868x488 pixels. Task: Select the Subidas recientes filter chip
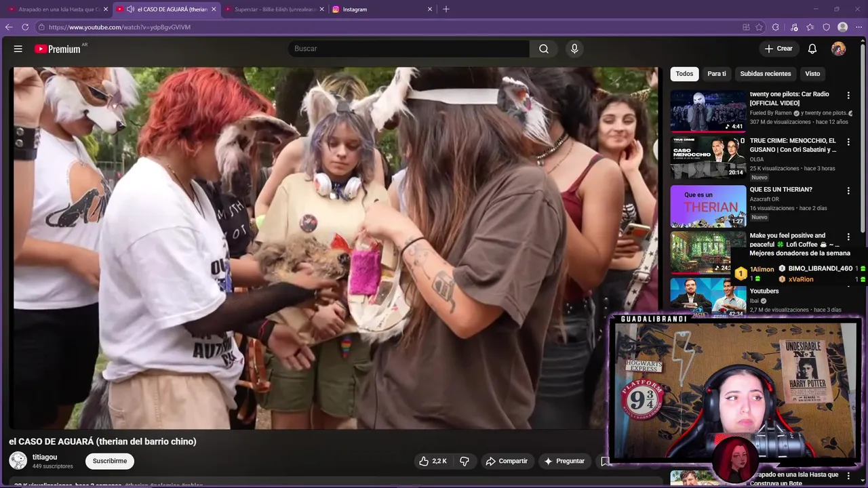pos(766,74)
